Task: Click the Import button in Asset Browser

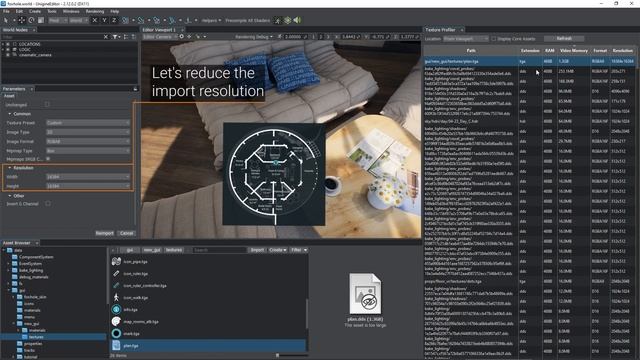Action: tap(257, 250)
